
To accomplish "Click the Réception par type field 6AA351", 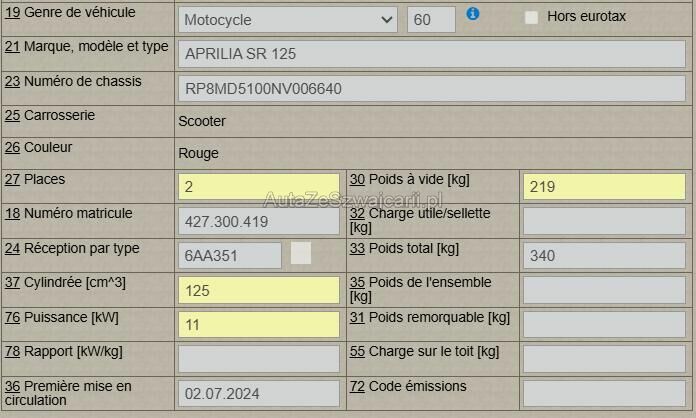I will click(x=230, y=255).
